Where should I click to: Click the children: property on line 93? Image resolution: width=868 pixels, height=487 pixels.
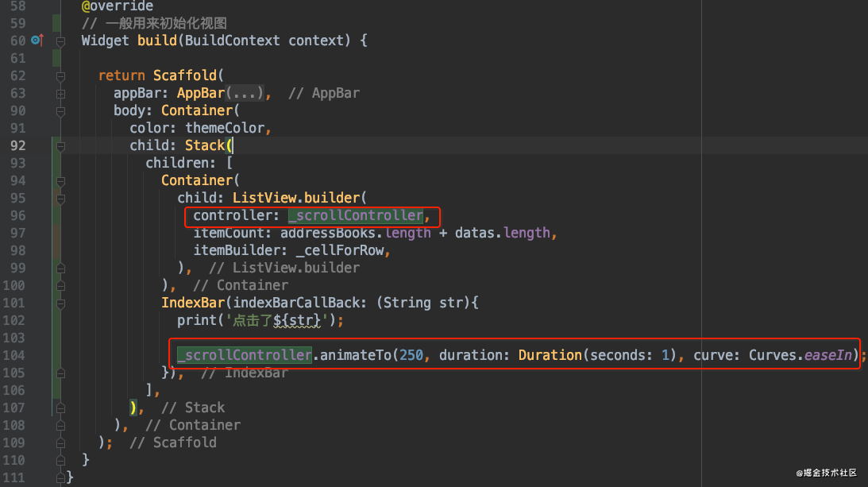point(180,163)
